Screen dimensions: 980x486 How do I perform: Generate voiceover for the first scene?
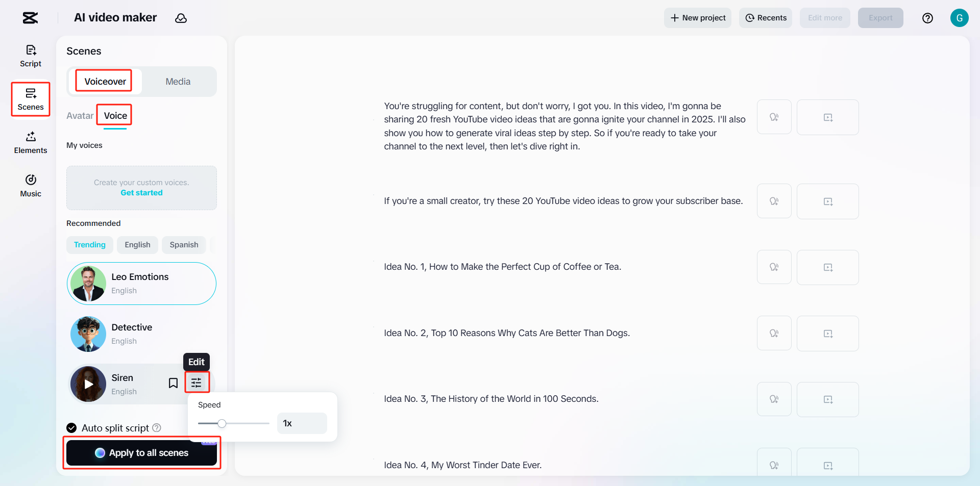click(x=774, y=117)
